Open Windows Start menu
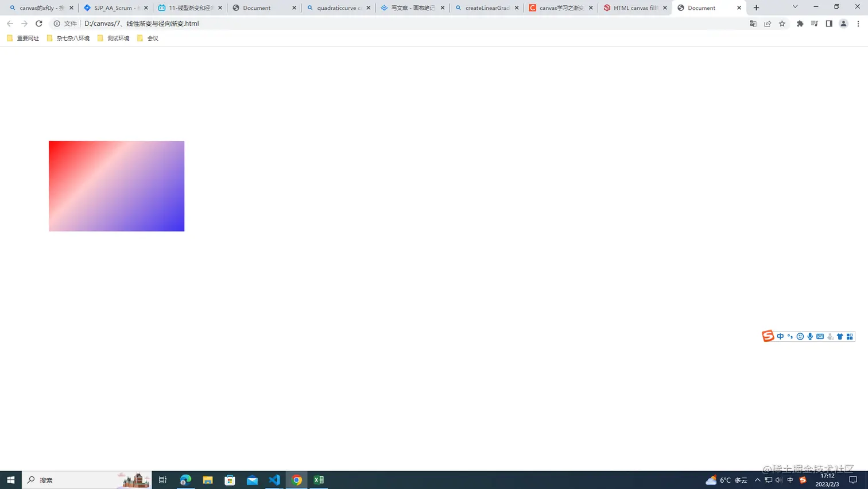The height and width of the screenshot is (489, 868). coord(10,480)
